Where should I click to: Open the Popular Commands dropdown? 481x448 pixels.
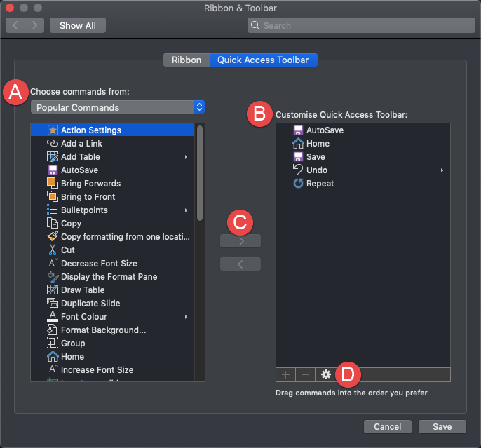(x=118, y=107)
